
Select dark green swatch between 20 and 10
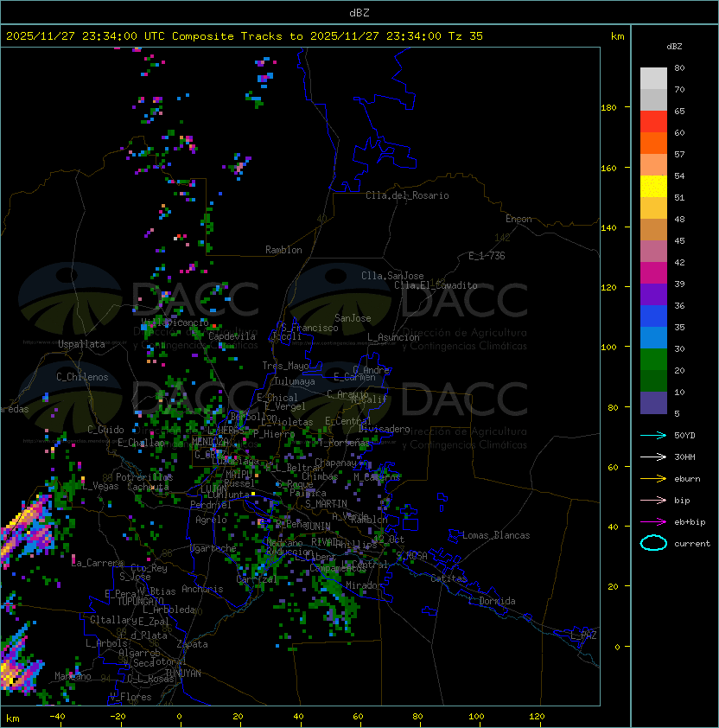pos(653,380)
